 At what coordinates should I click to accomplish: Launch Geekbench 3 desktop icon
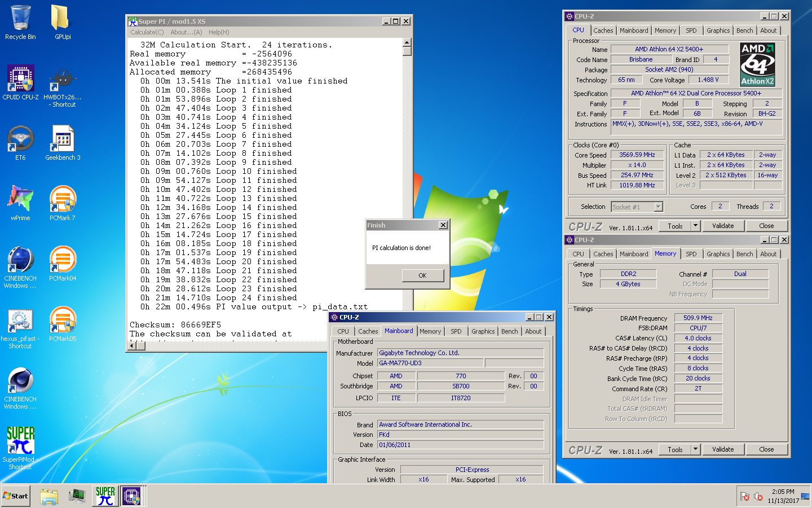tap(63, 143)
